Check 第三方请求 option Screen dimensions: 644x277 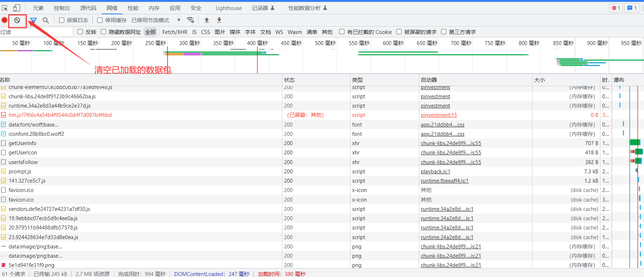[444, 32]
